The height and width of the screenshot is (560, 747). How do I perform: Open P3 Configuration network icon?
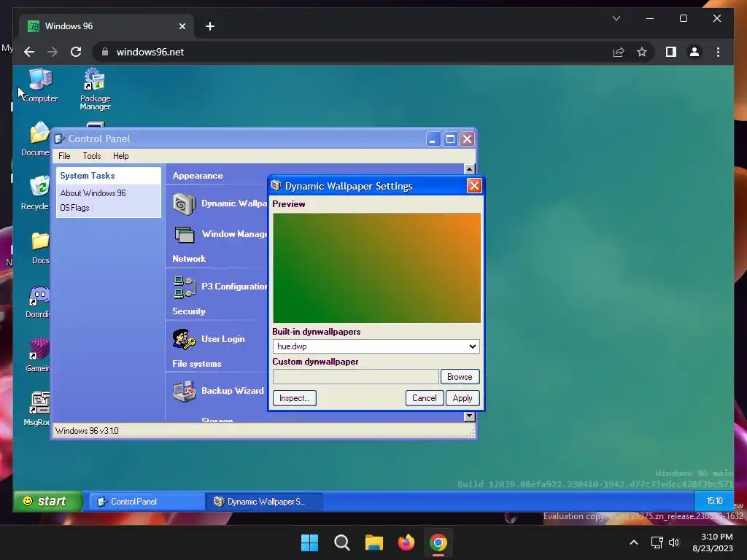click(x=185, y=287)
